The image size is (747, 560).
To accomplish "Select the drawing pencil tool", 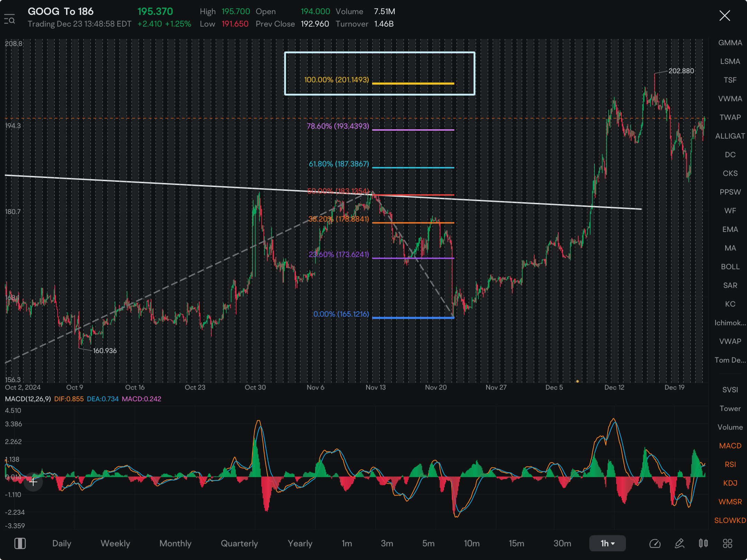I will (680, 543).
